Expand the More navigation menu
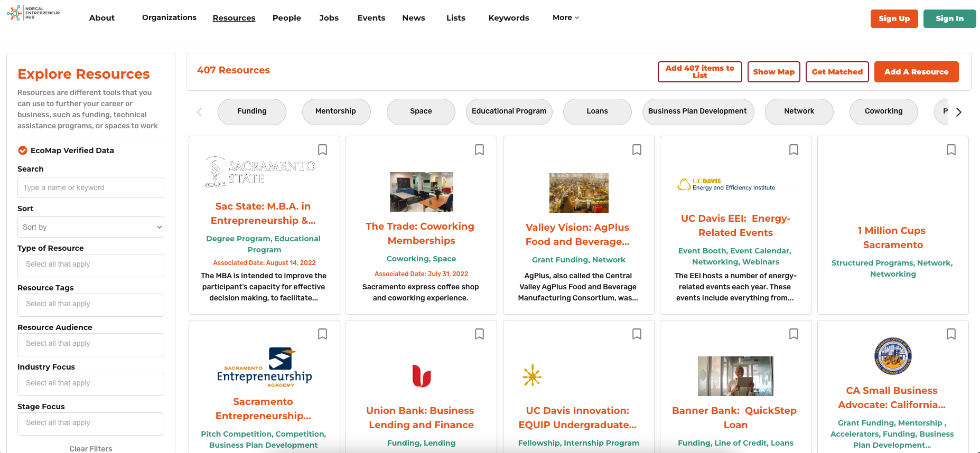Viewport: 980px width, 453px height. click(x=566, y=17)
